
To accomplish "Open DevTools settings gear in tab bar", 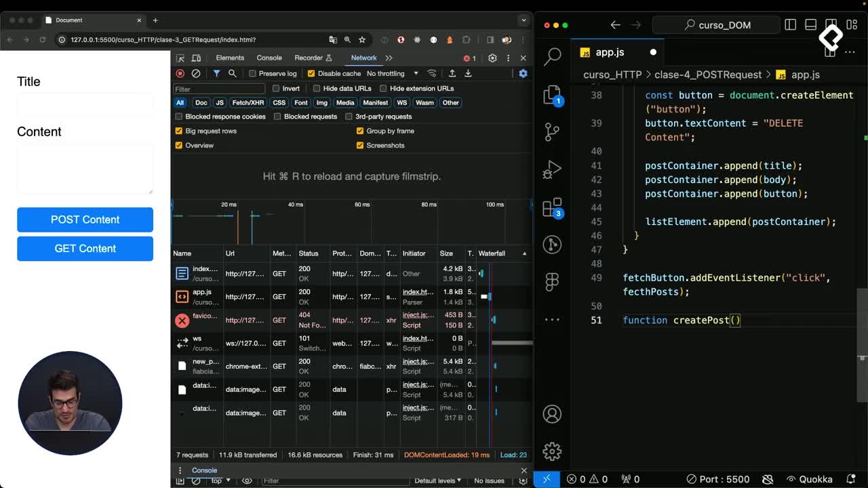I will click(492, 58).
